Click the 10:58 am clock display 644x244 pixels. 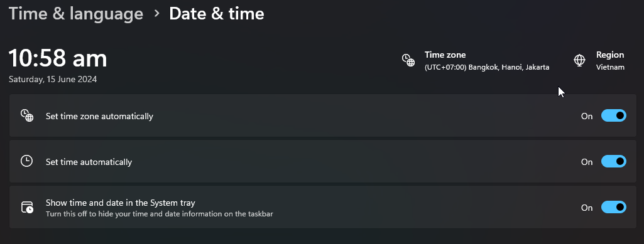(58, 58)
